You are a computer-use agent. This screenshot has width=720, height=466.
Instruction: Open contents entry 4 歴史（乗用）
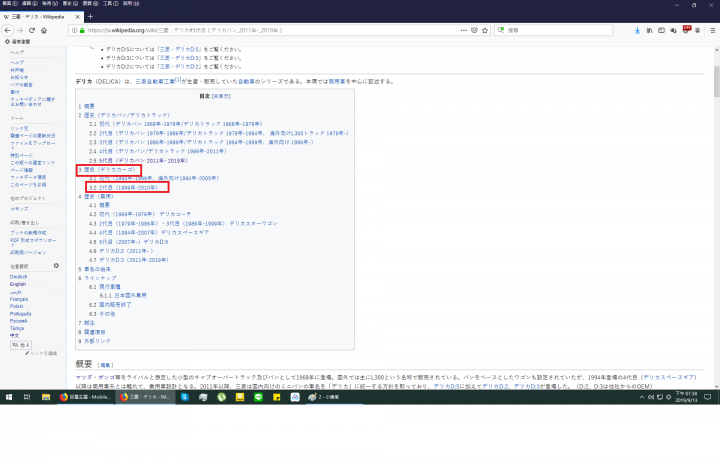pyautogui.click(x=96, y=197)
